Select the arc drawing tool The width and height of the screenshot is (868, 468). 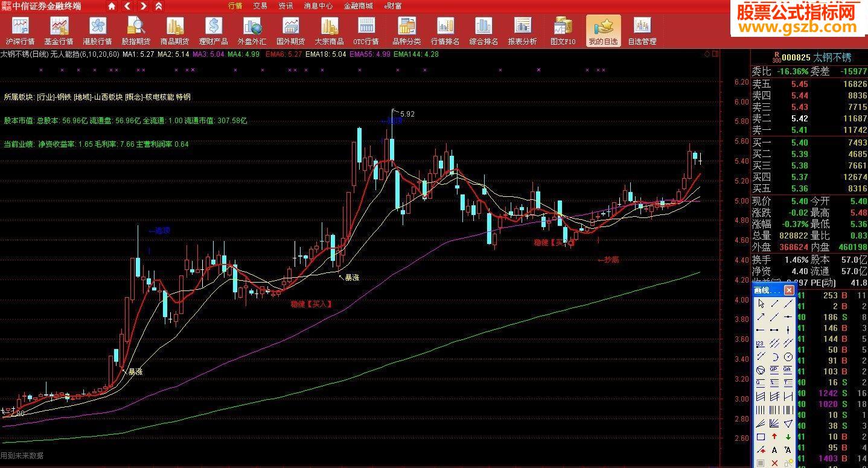(774, 356)
